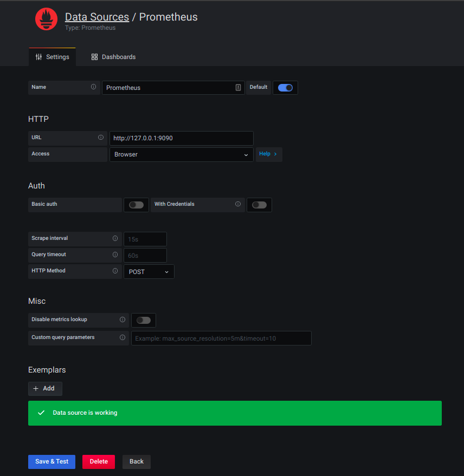
Task: Expand the Access Help section
Action: pos(269,154)
